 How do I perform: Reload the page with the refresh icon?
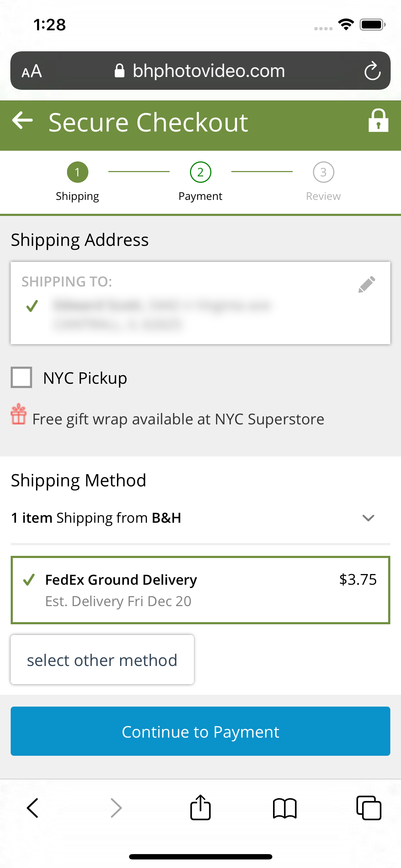[x=372, y=70]
